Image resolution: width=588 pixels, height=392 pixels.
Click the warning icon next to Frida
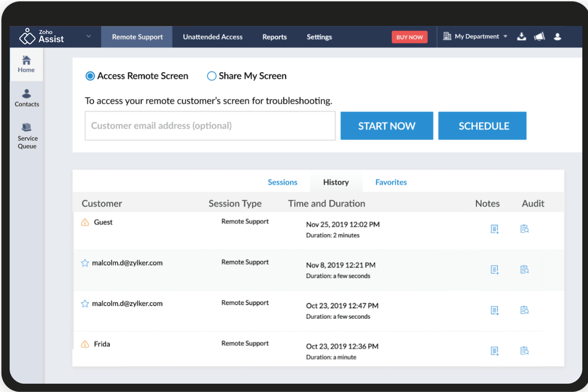pos(85,344)
